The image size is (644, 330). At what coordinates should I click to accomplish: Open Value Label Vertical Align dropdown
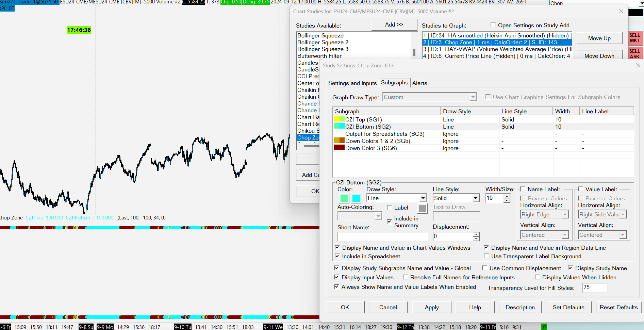(623, 235)
